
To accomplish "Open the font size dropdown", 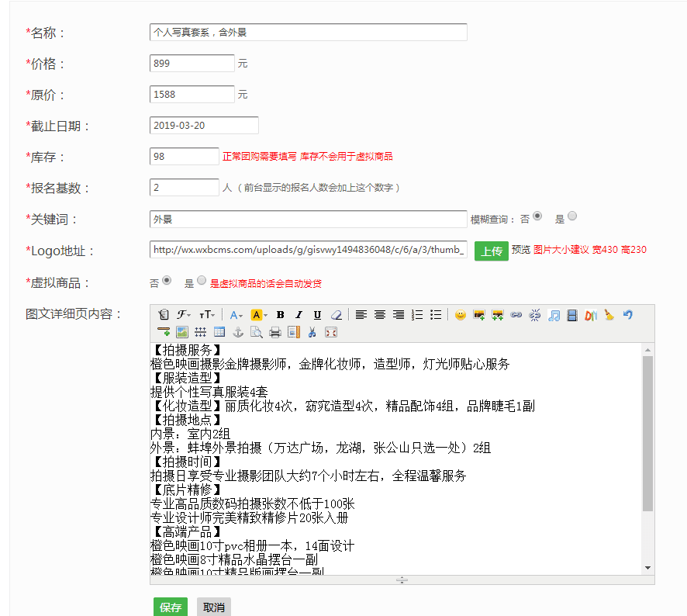I will coord(207,315).
